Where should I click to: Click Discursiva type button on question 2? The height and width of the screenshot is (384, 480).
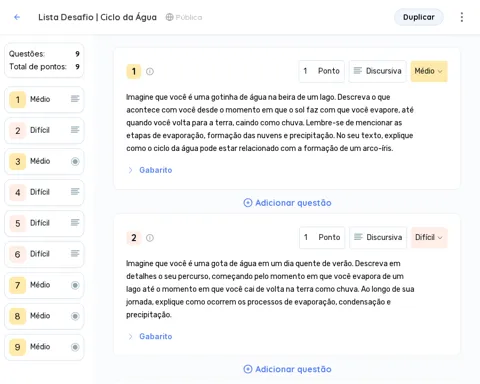pos(378,237)
